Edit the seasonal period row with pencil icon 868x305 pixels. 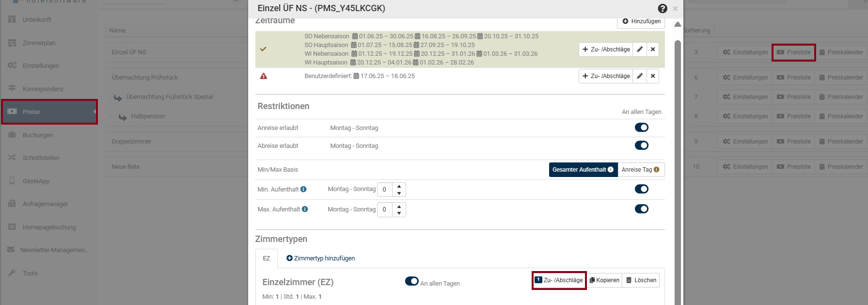point(640,49)
